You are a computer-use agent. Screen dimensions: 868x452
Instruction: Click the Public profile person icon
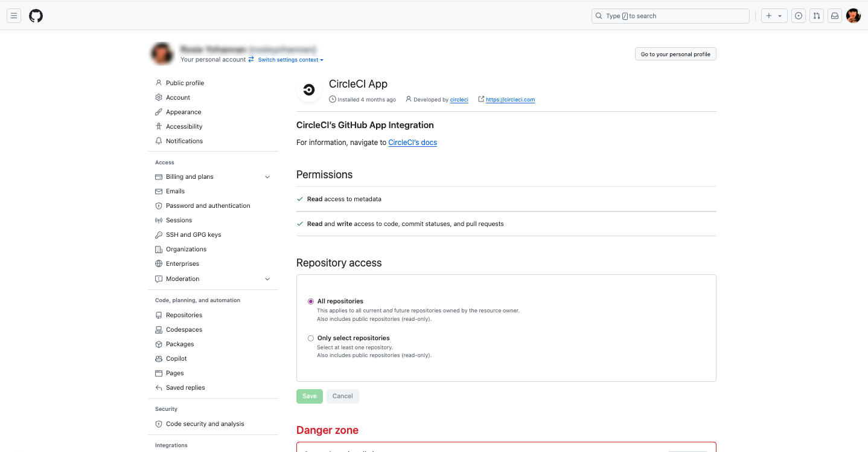point(159,83)
